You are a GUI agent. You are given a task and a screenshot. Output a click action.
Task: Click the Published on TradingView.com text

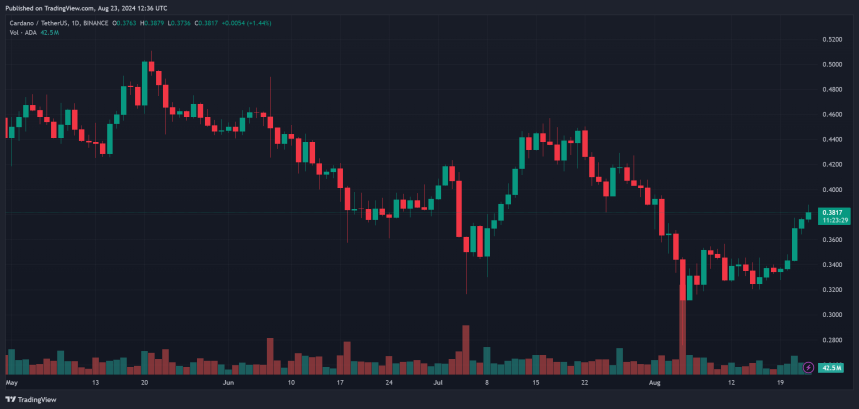click(60, 8)
